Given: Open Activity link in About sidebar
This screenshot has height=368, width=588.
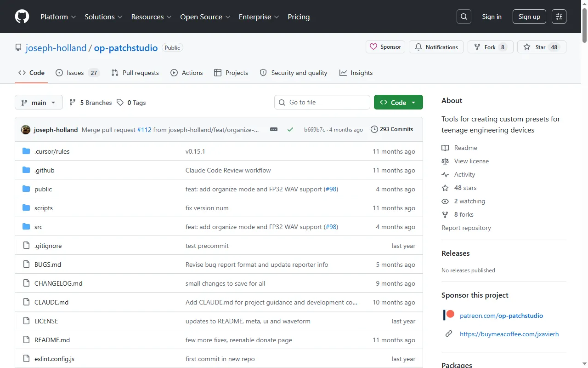Looking at the screenshot, I should 458,174.
